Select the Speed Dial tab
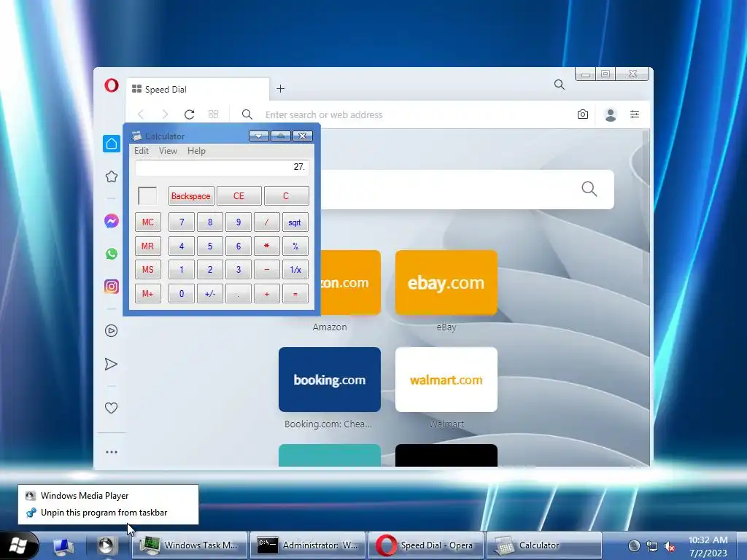The image size is (747, 560). (x=198, y=90)
